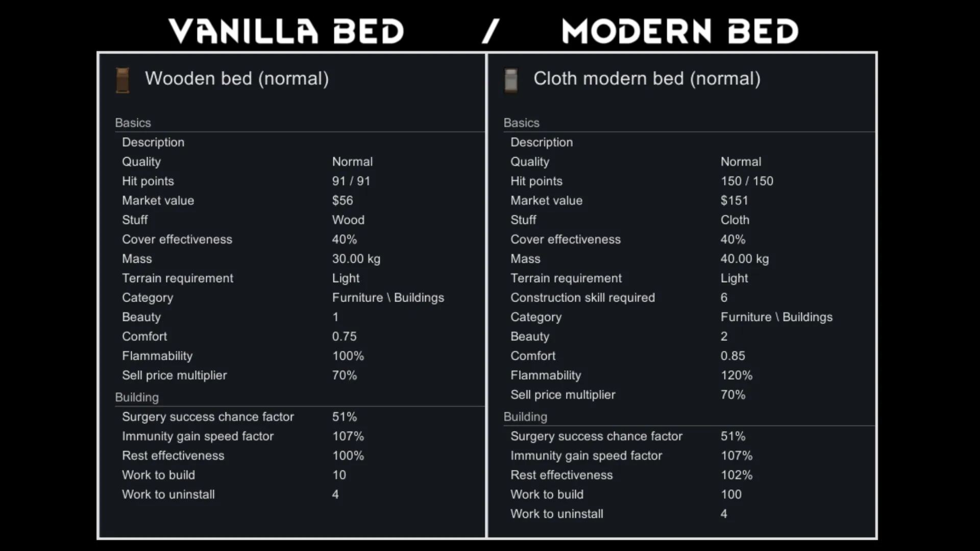Select the Wood stuff value
This screenshot has height=551, width=980.
348,220
